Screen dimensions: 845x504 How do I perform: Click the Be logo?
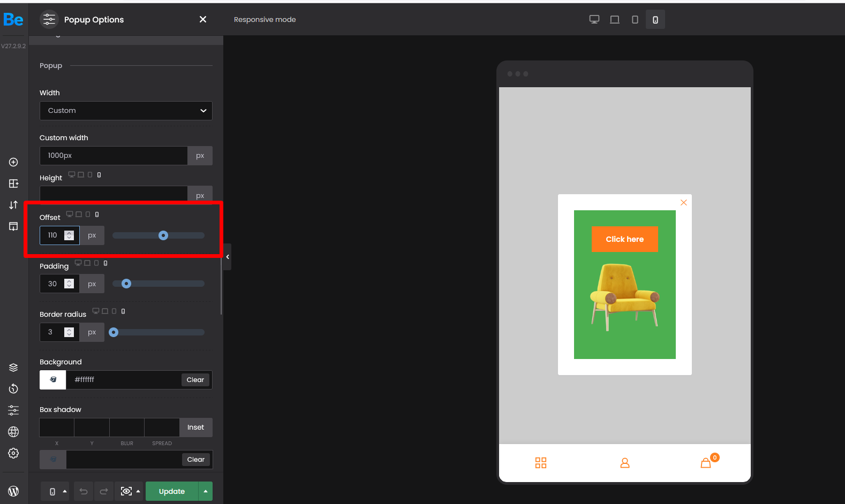point(13,20)
